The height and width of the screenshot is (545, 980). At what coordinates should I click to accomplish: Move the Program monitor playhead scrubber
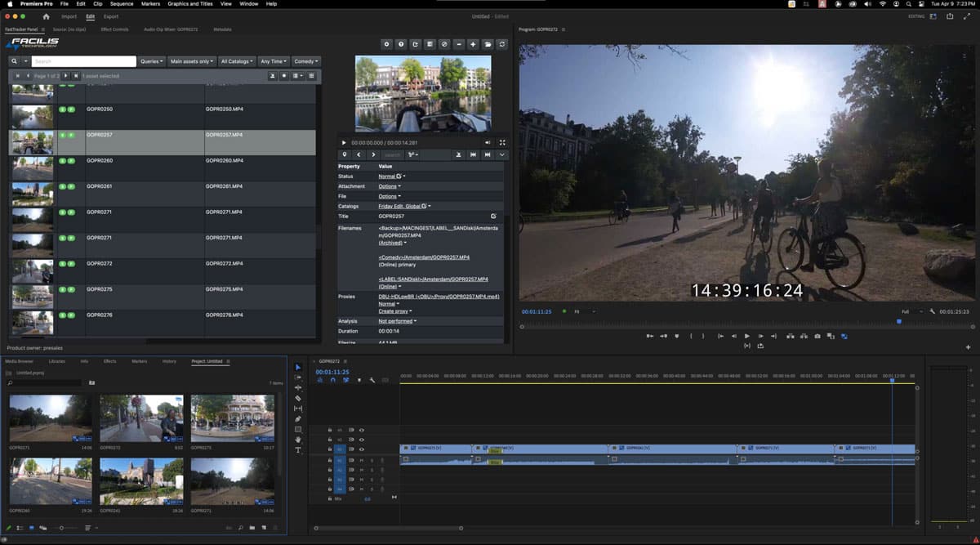(899, 321)
